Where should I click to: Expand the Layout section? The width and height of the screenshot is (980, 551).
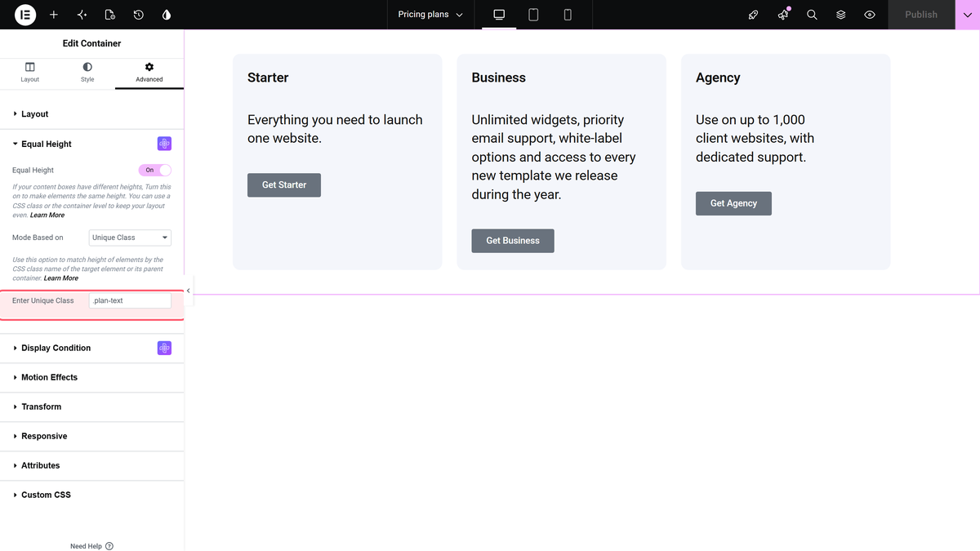tap(91, 114)
